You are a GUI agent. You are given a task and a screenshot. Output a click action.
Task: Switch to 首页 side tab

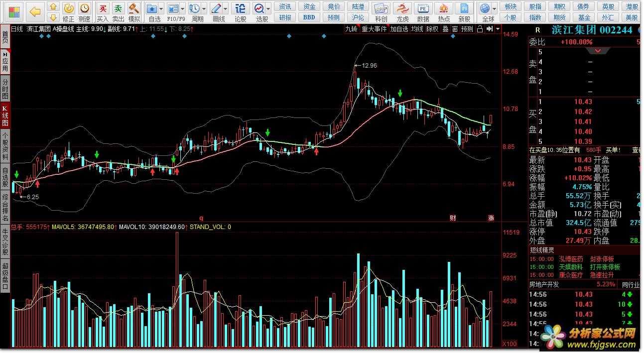[5, 36]
